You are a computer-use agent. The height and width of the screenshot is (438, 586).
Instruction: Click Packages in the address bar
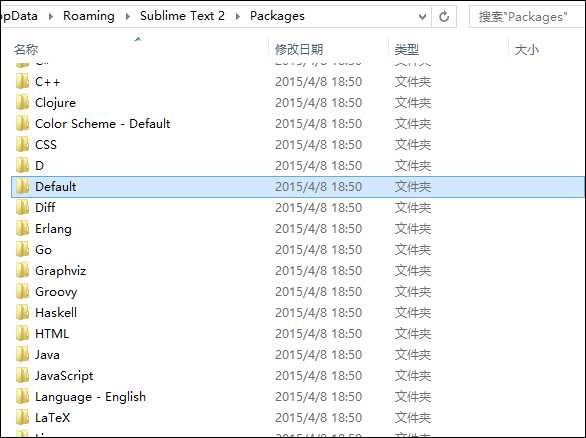pyautogui.click(x=277, y=16)
